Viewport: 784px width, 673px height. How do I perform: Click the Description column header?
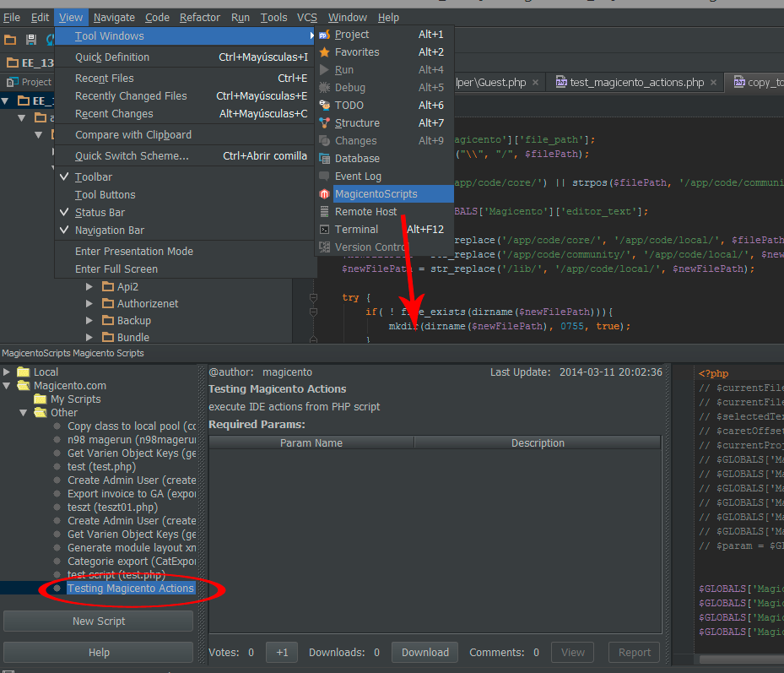click(x=538, y=442)
